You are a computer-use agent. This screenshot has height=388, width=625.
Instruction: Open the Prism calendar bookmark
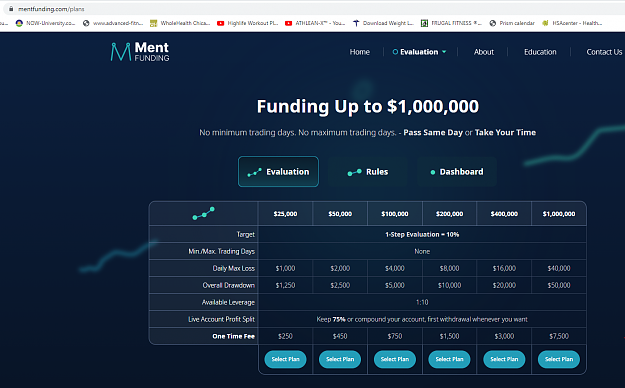click(512, 23)
